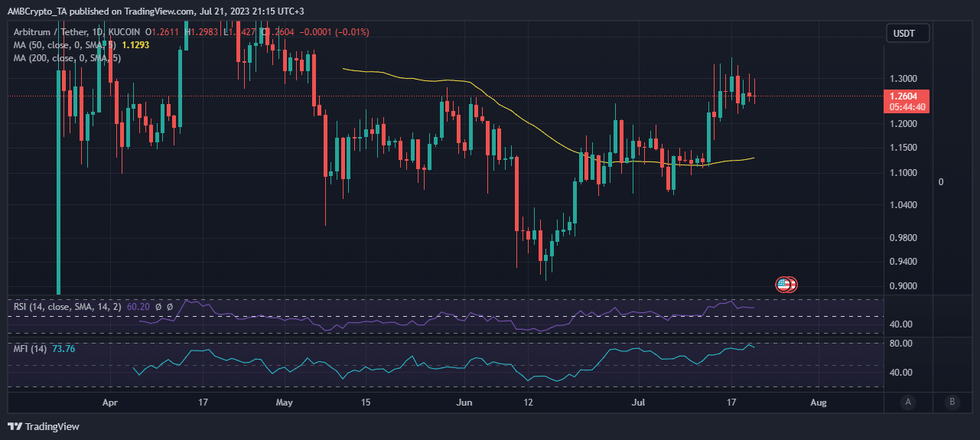The height and width of the screenshot is (440, 980).
Task: Toggle the B scale button
Action: [952, 402]
